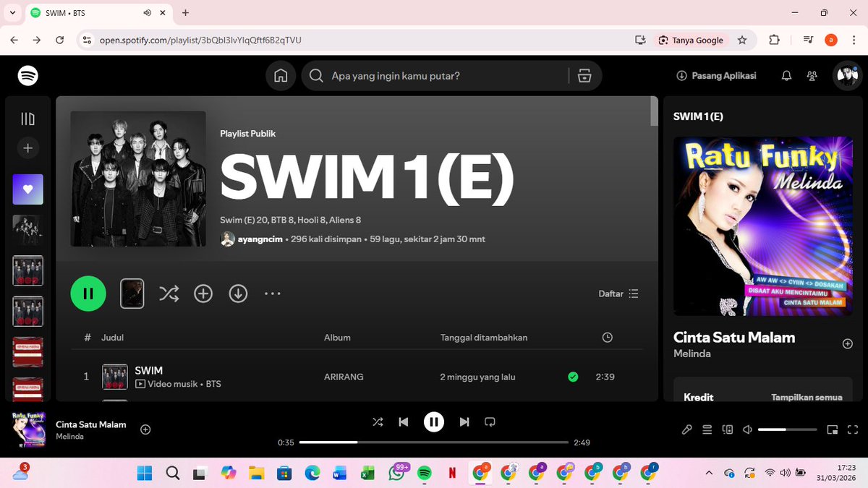The image size is (868, 488).
Task: Skip to previous track
Action: 404,421
